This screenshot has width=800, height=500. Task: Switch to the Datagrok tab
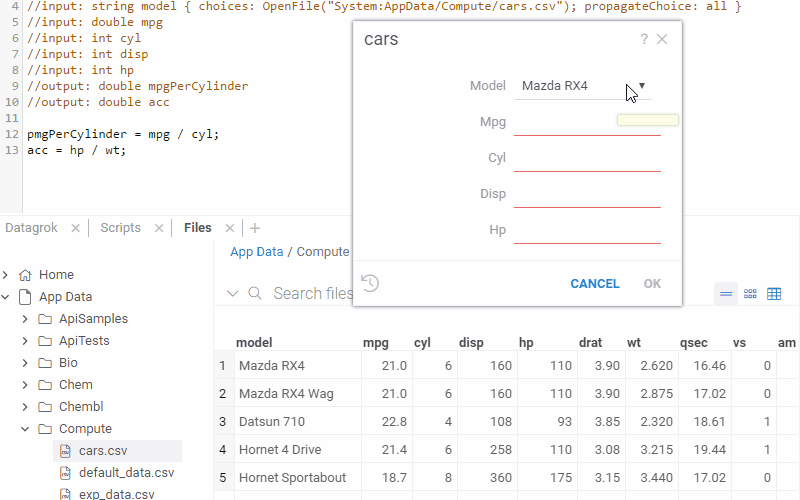coord(32,228)
